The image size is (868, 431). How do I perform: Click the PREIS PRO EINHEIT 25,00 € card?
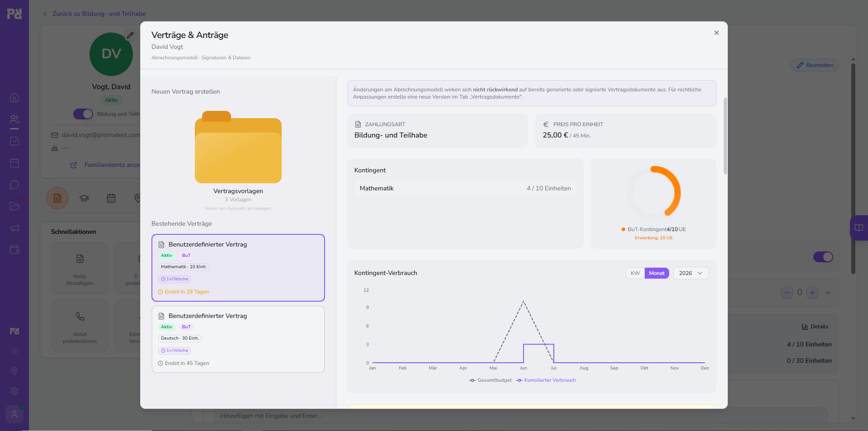(626, 131)
